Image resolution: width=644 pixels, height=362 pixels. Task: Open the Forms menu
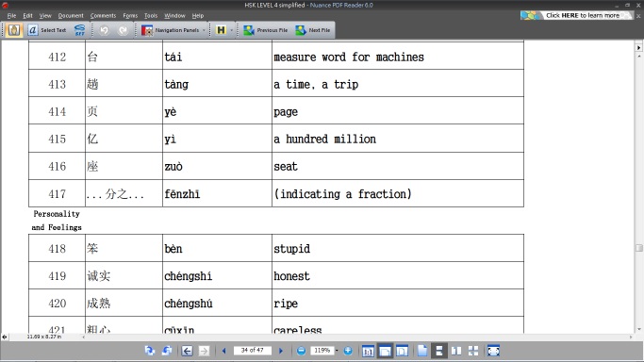click(130, 16)
